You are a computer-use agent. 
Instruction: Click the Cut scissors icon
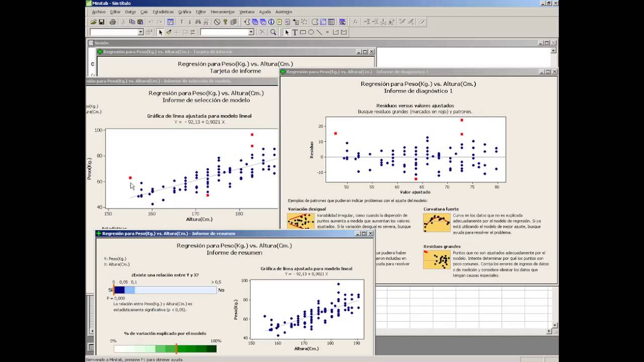pyautogui.click(x=124, y=22)
